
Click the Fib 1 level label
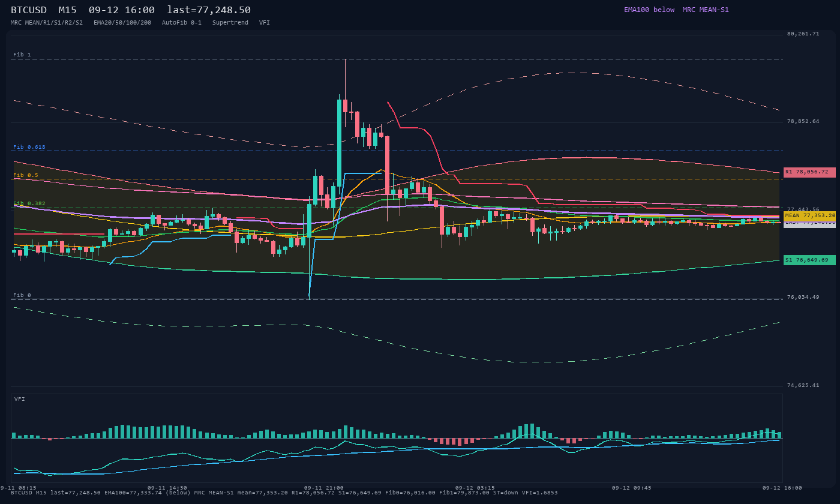(x=22, y=55)
